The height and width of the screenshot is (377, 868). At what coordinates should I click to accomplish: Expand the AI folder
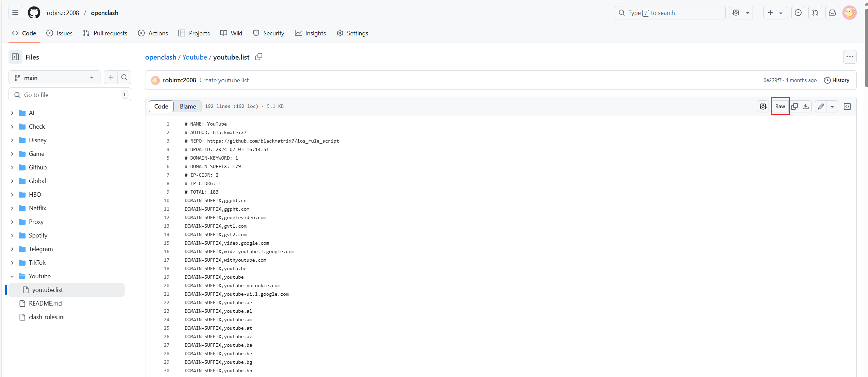click(x=12, y=113)
